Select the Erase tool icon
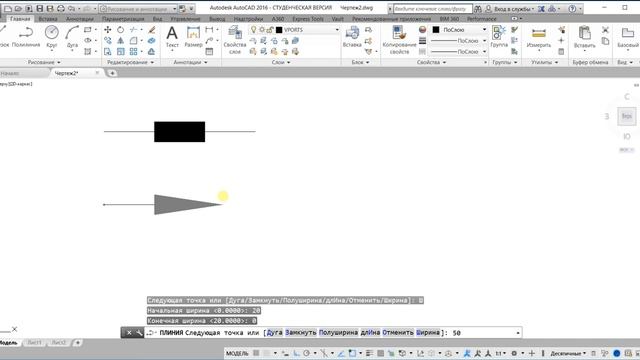Screen dimensions: 640x360 click(151, 30)
